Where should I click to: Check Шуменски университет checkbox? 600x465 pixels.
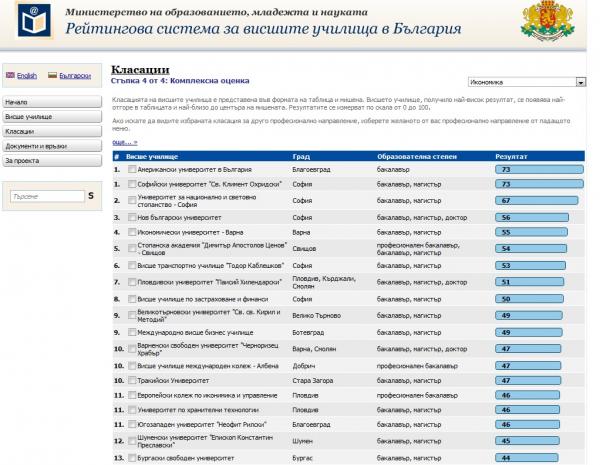[132, 441]
